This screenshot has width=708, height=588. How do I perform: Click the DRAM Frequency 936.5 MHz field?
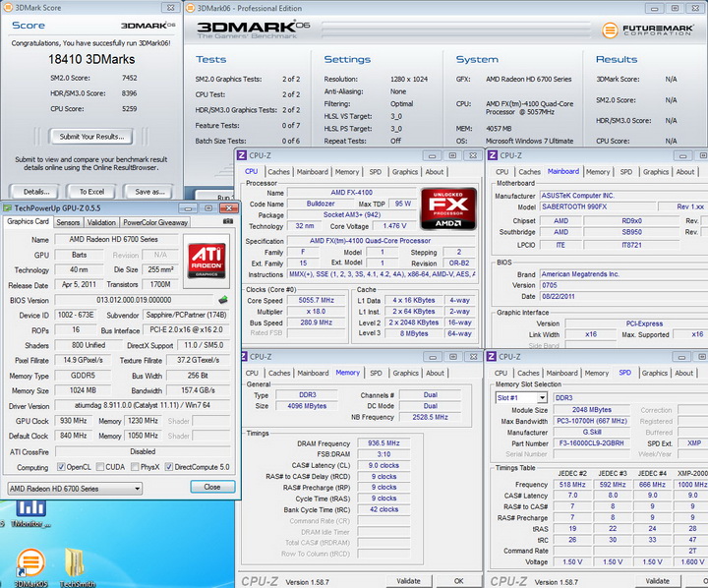[x=383, y=443]
